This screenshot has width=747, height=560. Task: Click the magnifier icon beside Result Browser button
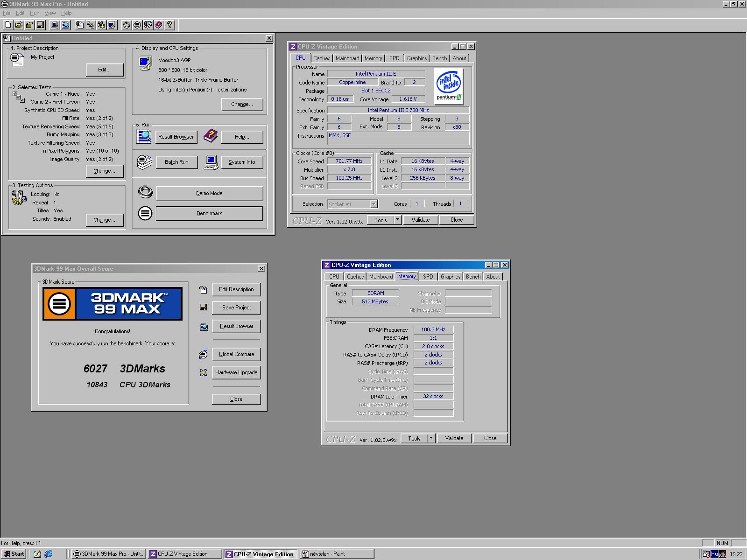(x=144, y=136)
